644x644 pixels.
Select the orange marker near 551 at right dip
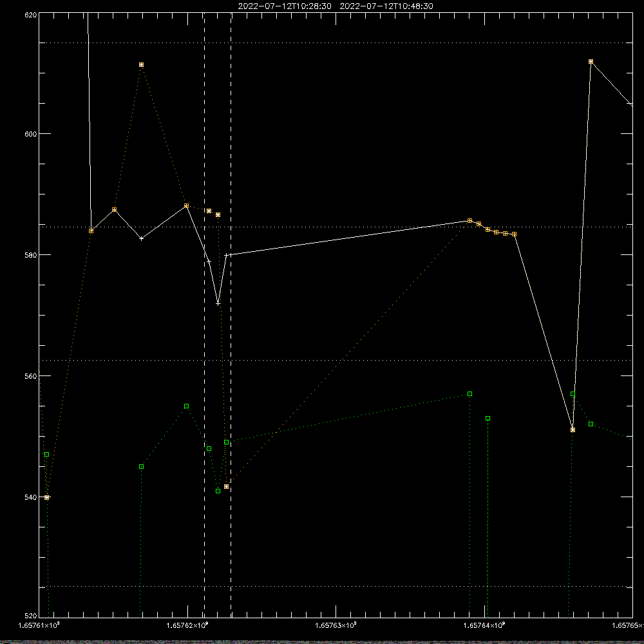(x=573, y=430)
